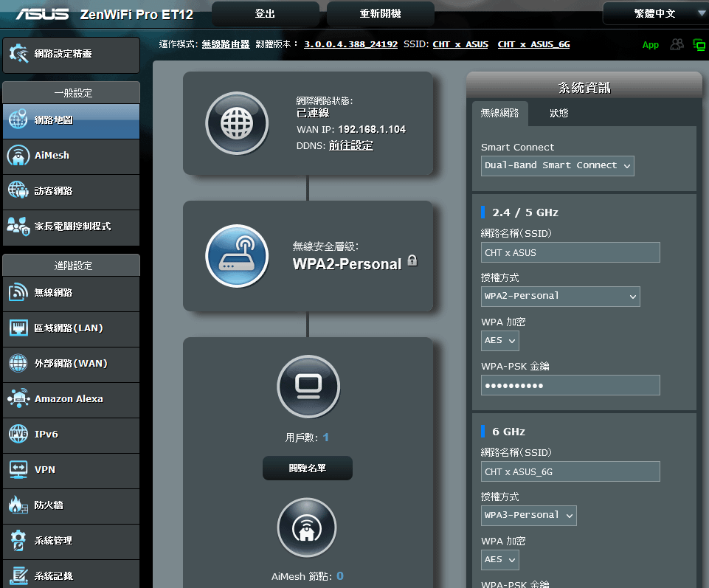Screen dimensions: 709x588
Task: Click the ASUS logo
Action: coord(42,15)
